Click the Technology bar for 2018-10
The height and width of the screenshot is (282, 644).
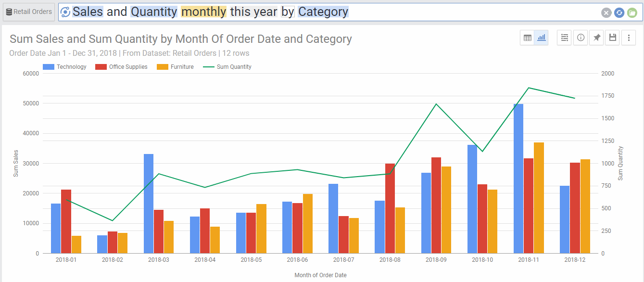(x=472, y=199)
